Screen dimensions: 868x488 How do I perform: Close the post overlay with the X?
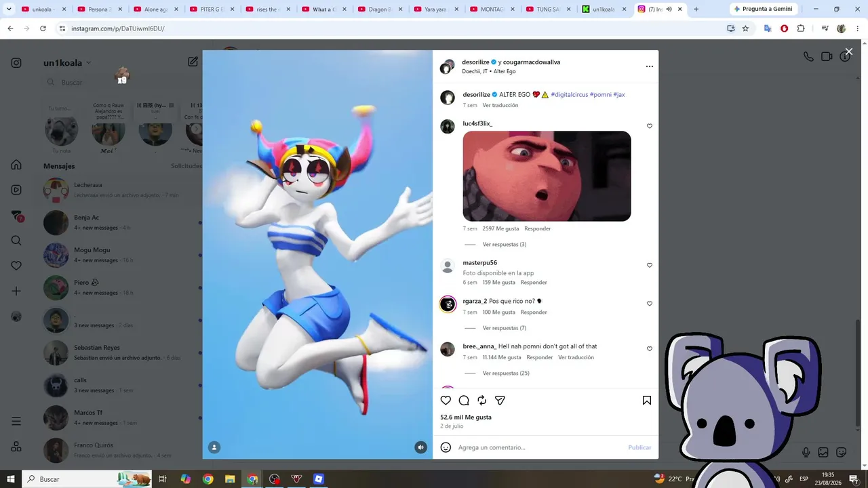click(x=848, y=52)
